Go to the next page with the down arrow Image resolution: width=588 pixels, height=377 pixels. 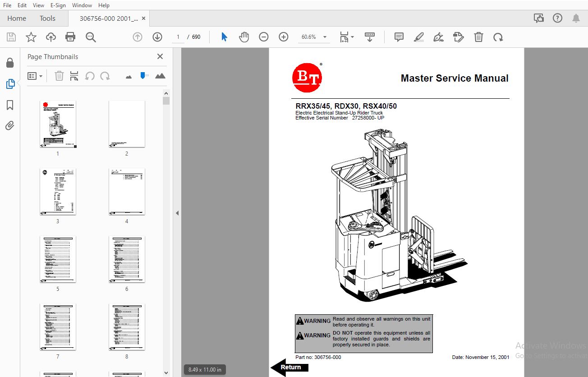[x=157, y=37]
